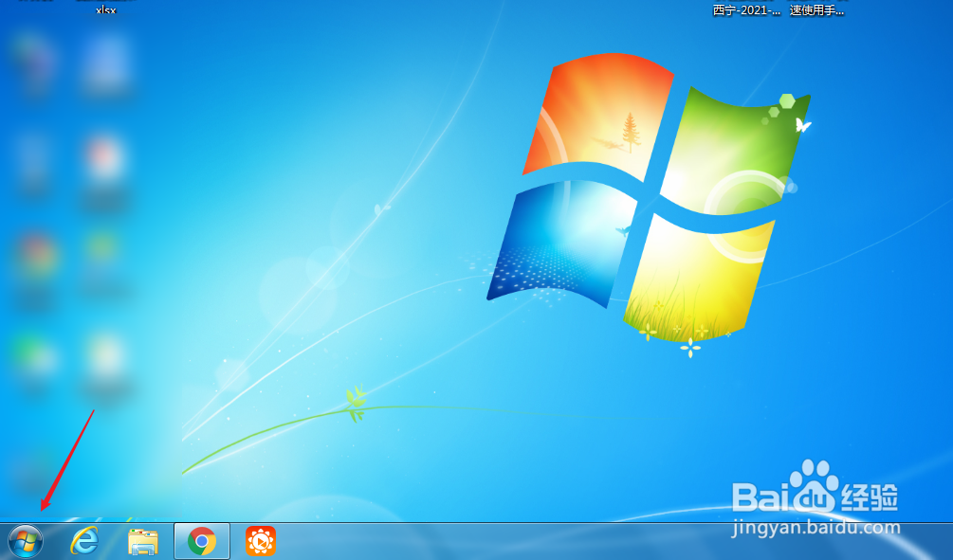The width and height of the screenshot is (953, 560).
Task: Open the Windows Explorer folder icon
Action: [x=143, y=542]
